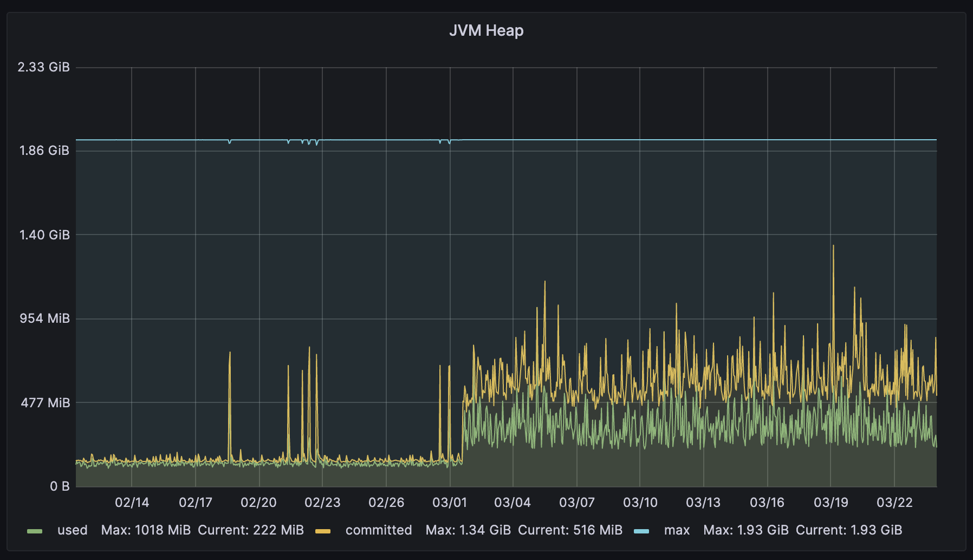Open the JVM Heap panel title menu
Image resolution: width=973 pixels, height=560 pixels.
pos(486,30)
